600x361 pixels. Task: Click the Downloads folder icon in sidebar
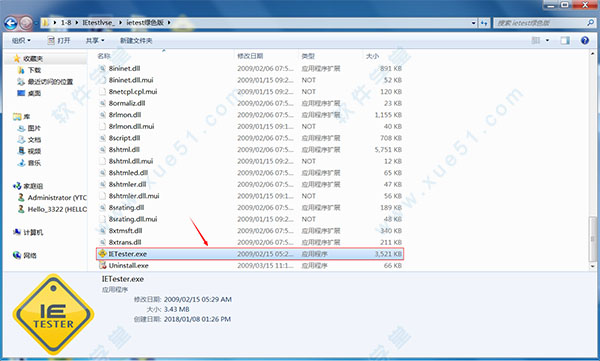click(x=21, y=70)
